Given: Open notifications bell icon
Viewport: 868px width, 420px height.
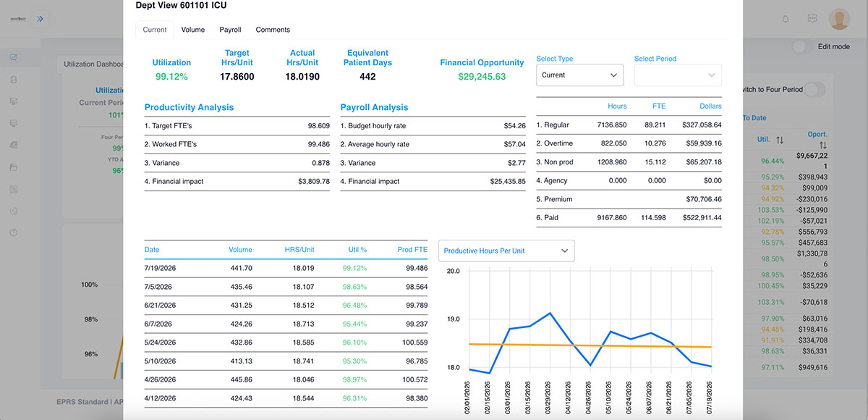Looking at the screenshot, I should 786,19.
